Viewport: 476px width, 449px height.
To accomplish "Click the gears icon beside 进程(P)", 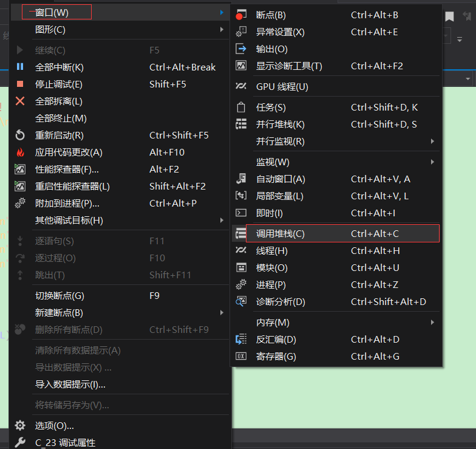I will tap(241, 284).
